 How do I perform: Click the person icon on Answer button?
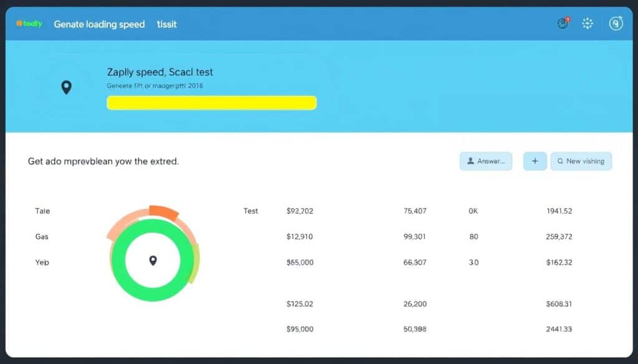[470, 161]
